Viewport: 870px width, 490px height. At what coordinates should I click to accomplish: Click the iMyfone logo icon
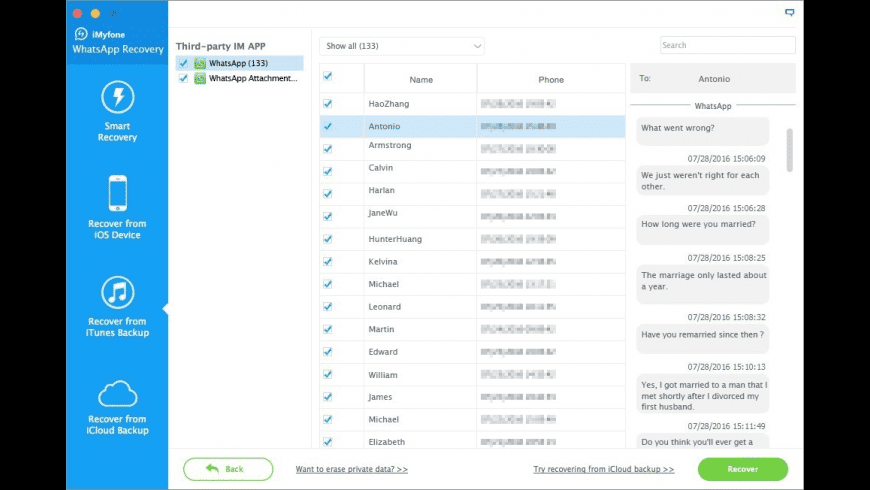point(81,34)
